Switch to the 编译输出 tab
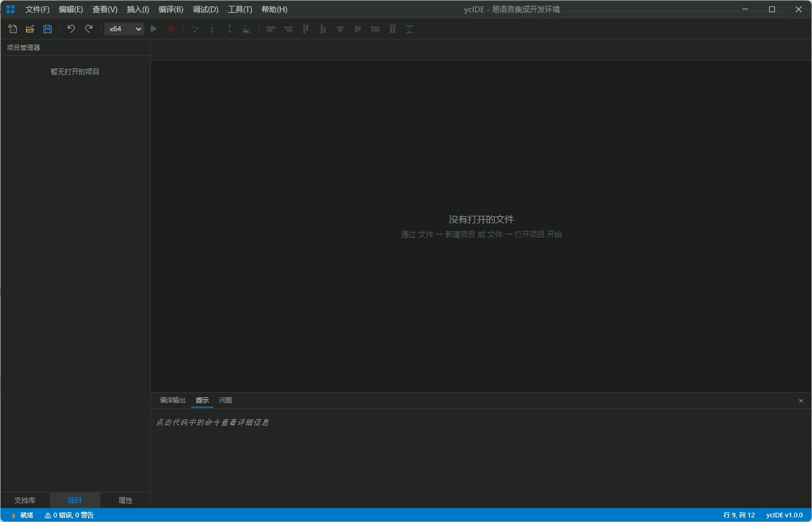 pos(172,400)
